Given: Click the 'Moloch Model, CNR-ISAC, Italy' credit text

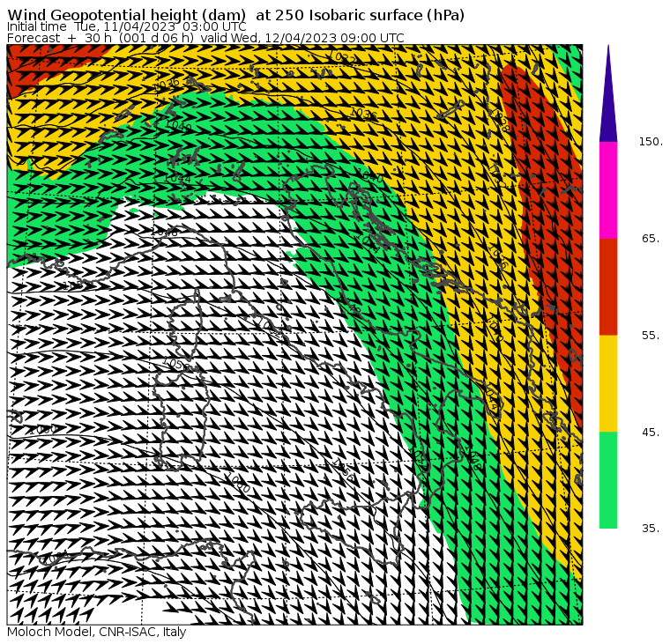Looking at the screenshot, I should [x=97, y=632].
